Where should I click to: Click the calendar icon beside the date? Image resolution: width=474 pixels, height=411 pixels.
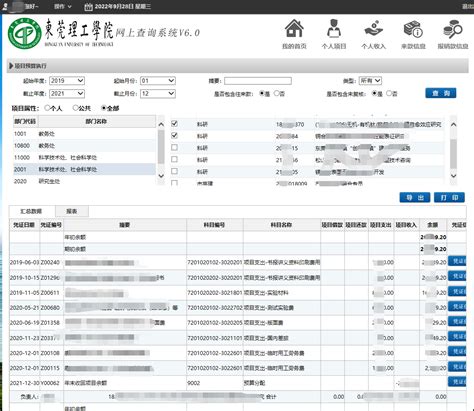(88, 7)
